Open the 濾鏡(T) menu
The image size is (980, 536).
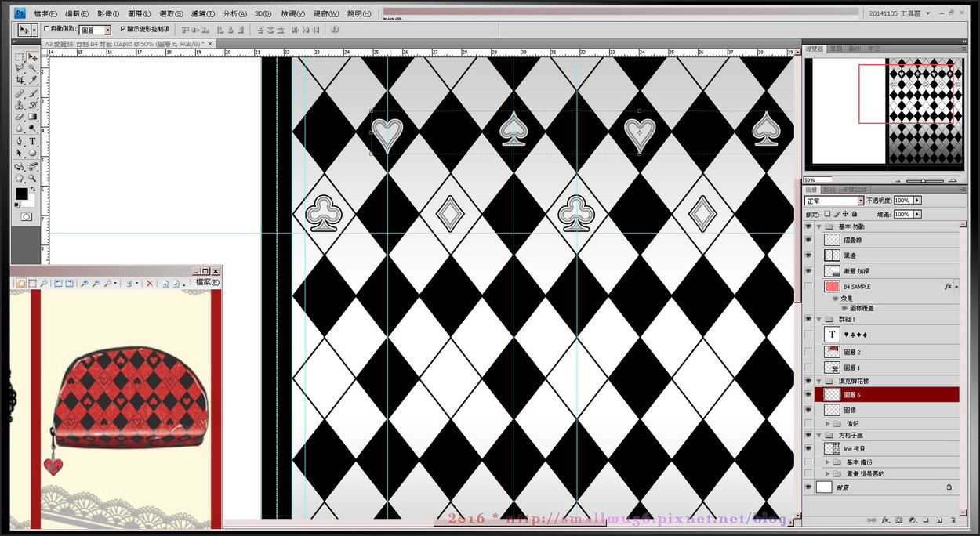tap(202, 13)
